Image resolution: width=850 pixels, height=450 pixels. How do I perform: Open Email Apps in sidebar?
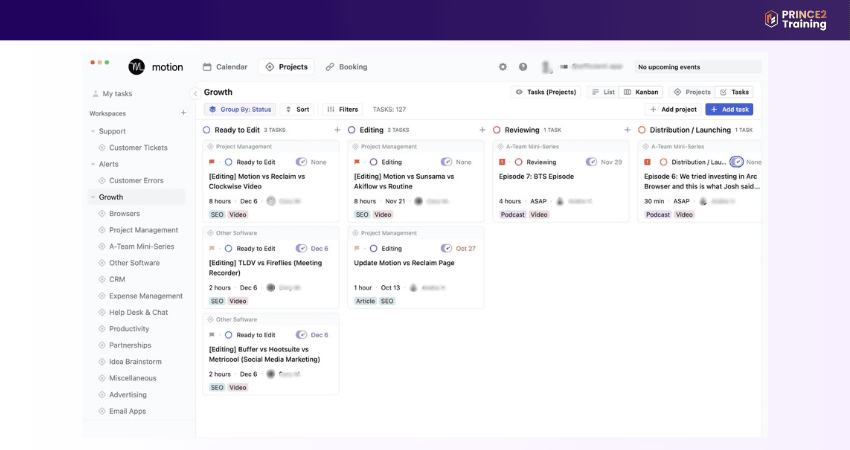(x=127, y=411)
